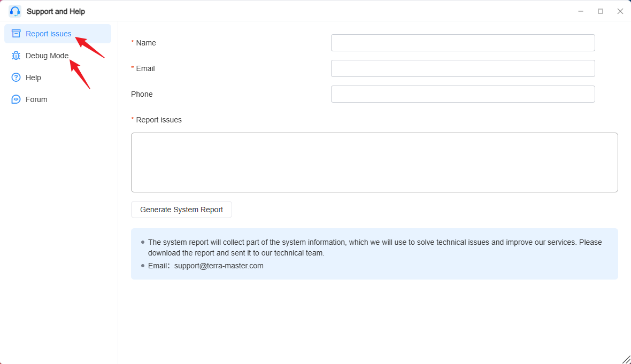
Task: Click the Support and Help title text
Action: tap(56, 11)
